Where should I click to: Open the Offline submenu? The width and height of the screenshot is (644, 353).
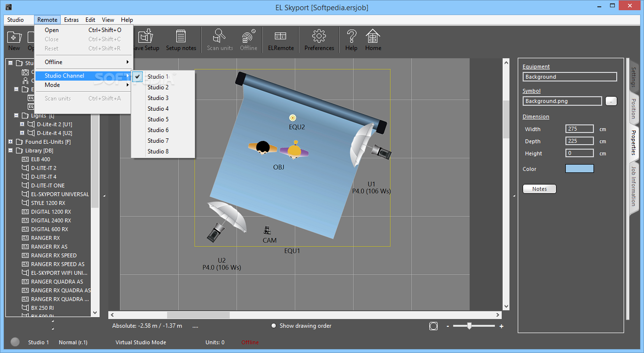click(84, 62)
